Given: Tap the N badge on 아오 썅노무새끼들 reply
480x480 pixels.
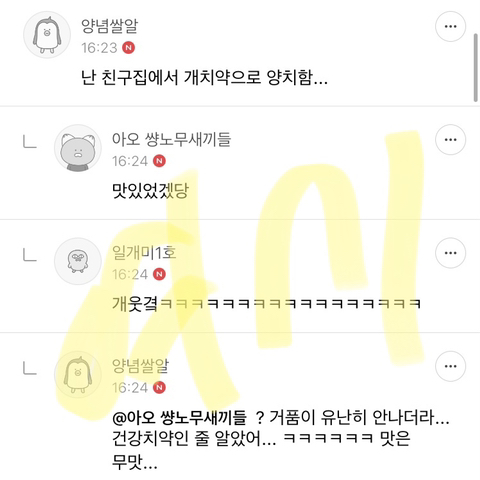Looking at the screenshot, I should click(x=159, y=161).
